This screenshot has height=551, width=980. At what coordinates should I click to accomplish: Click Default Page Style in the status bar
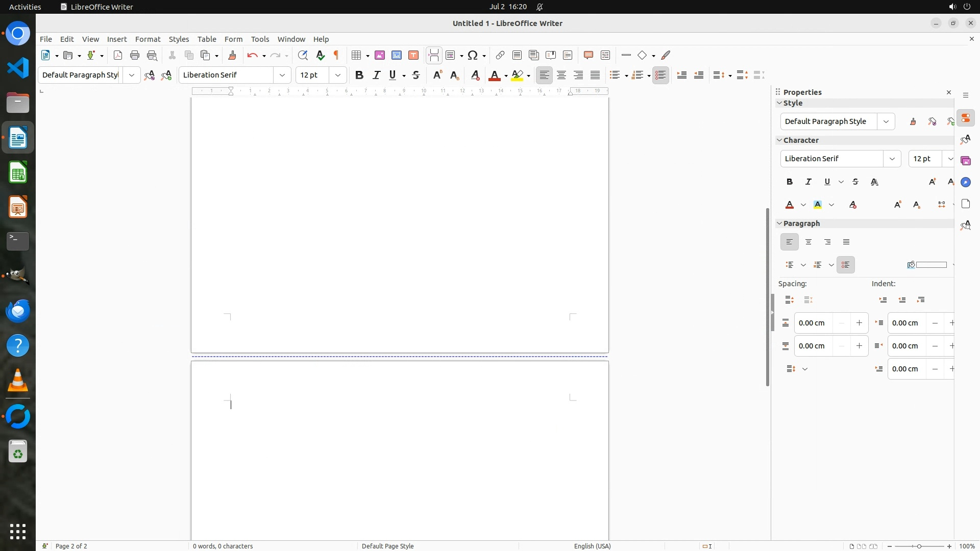[387, 546]
